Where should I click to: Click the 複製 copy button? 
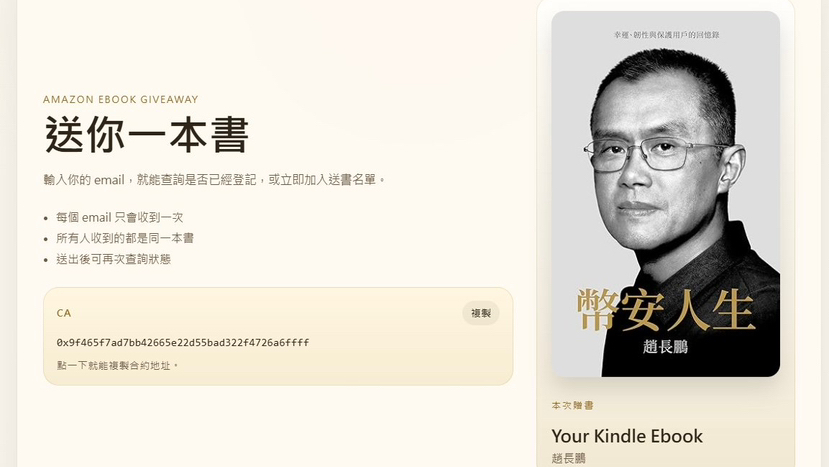[481, 313]
